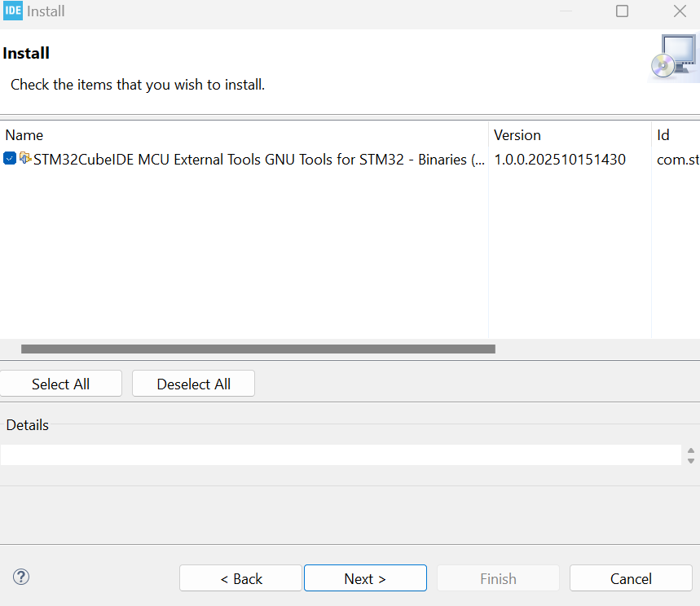Click the IDE logo in the title bar

(x=12, y=11)
